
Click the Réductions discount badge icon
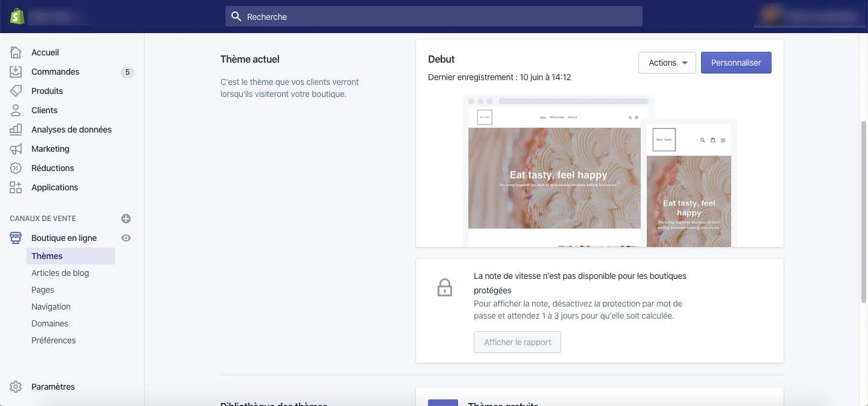point(16,168)
